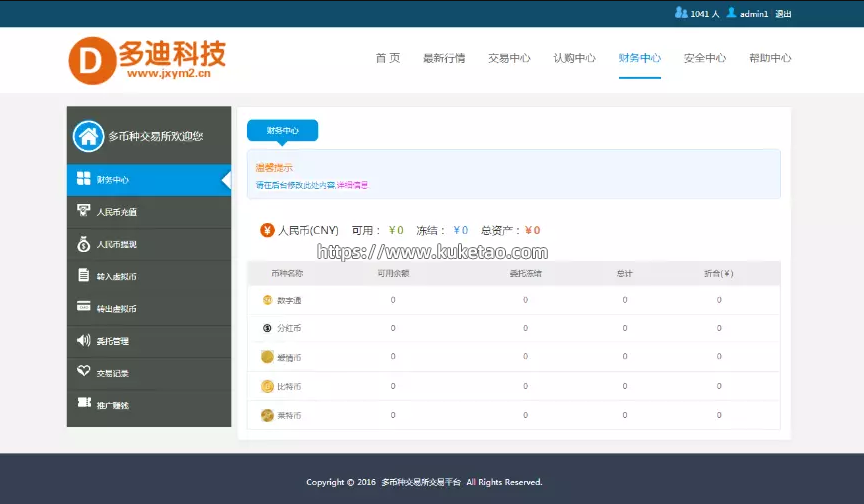Click the 转入虚拟币 document icon
Screen dimensions: 864x504
(x=84, y=275)
